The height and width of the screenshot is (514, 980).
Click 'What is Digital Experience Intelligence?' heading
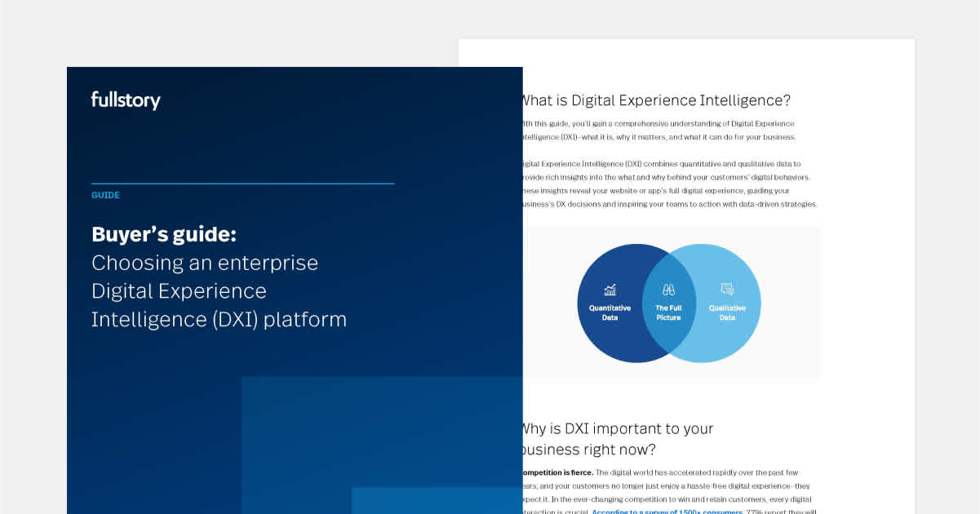click(x=656, y=100)
